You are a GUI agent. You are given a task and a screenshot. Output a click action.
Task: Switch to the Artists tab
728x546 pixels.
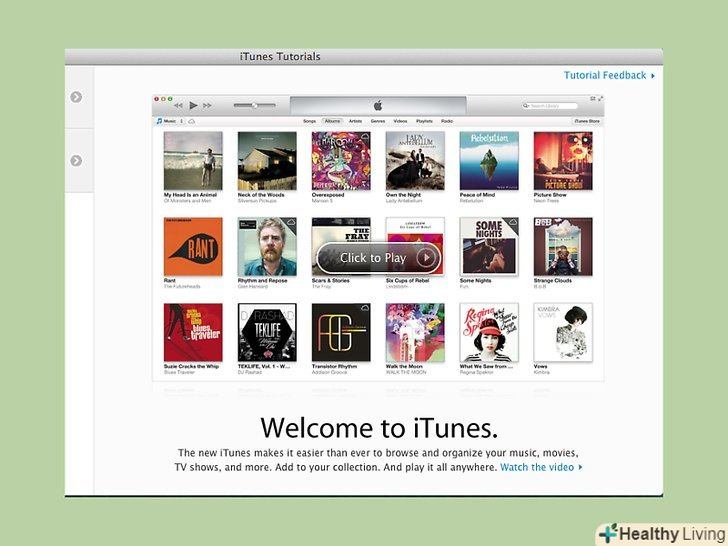point(355,121)
